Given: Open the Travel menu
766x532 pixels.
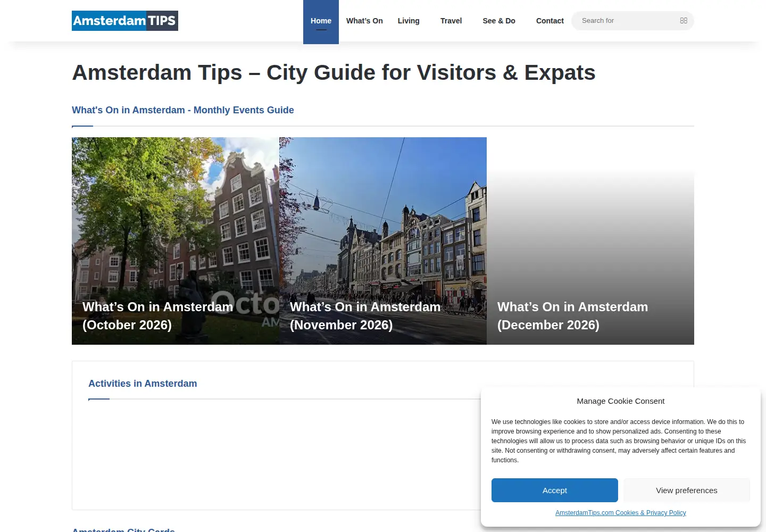Looking at the screenshot, I should click(451, 21).
